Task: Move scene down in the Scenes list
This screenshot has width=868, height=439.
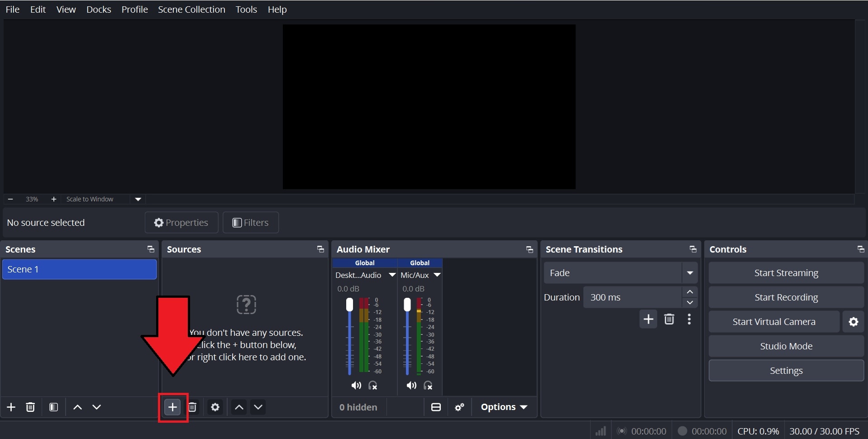Action: (x=97, y=407)
